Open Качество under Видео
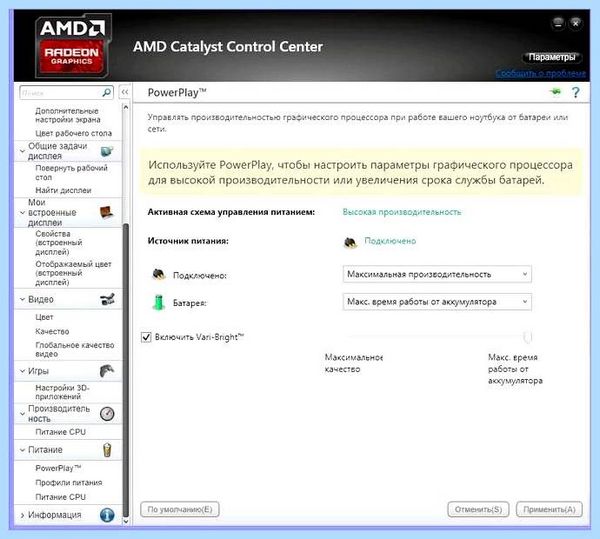Screen dimensions: 600x539 [x=52, y=331]
